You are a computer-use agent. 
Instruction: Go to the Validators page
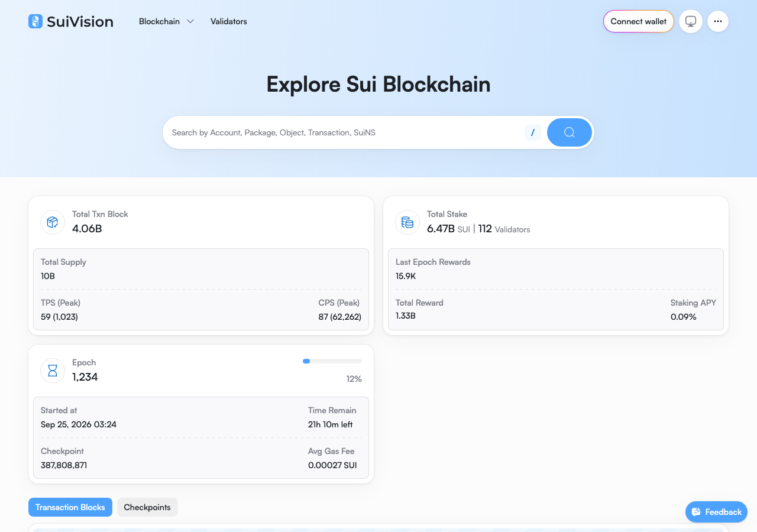(x=229, y=21)
